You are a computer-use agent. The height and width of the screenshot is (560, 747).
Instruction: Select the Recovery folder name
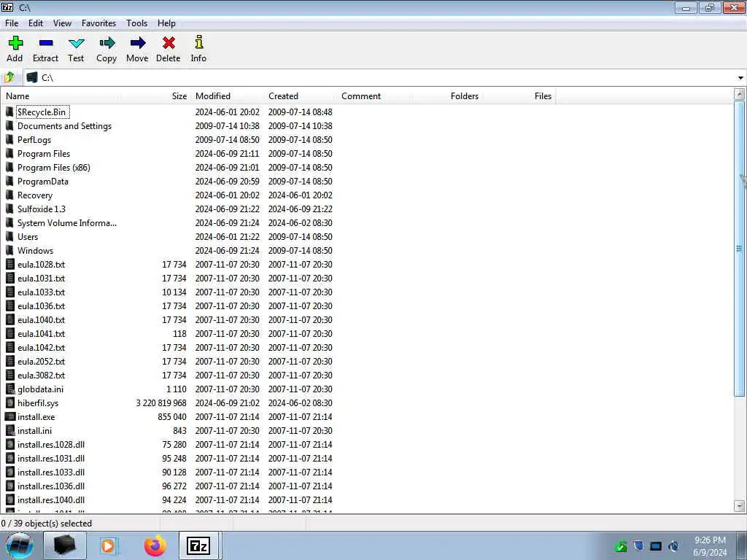click(35, 195)
